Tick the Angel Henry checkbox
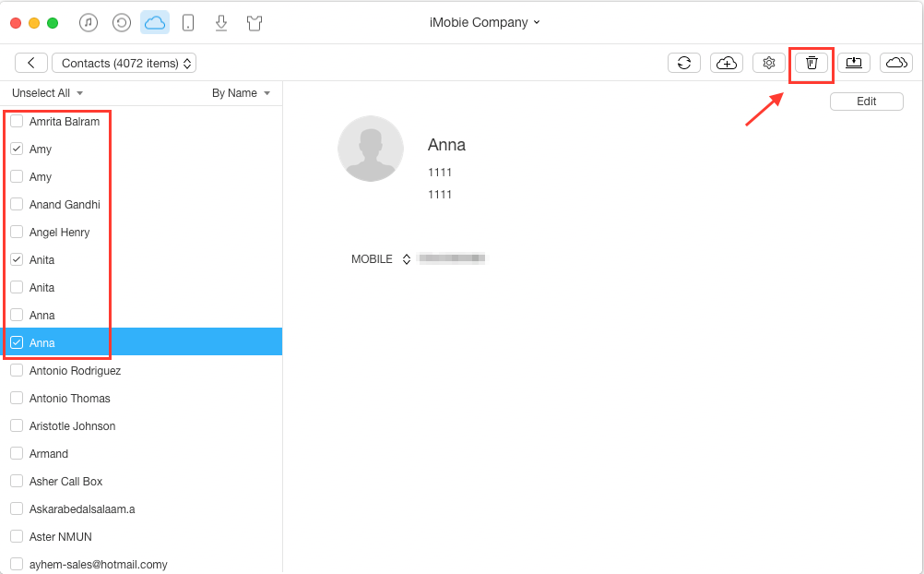 17,232
